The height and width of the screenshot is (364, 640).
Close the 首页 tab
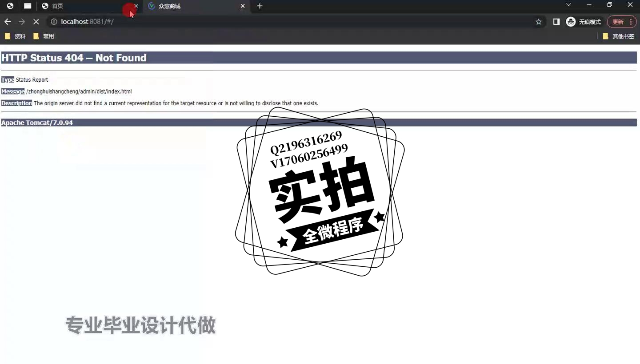click(x=136, y=6)
